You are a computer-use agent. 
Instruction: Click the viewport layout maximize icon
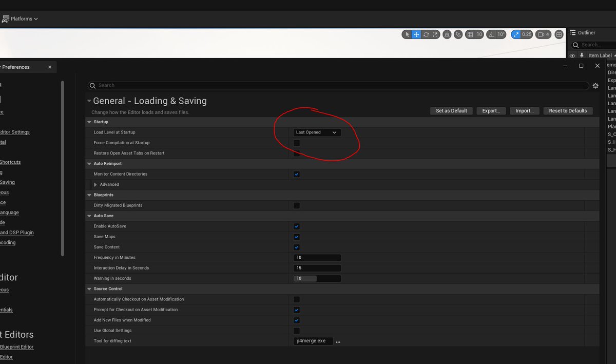point(559,34)
